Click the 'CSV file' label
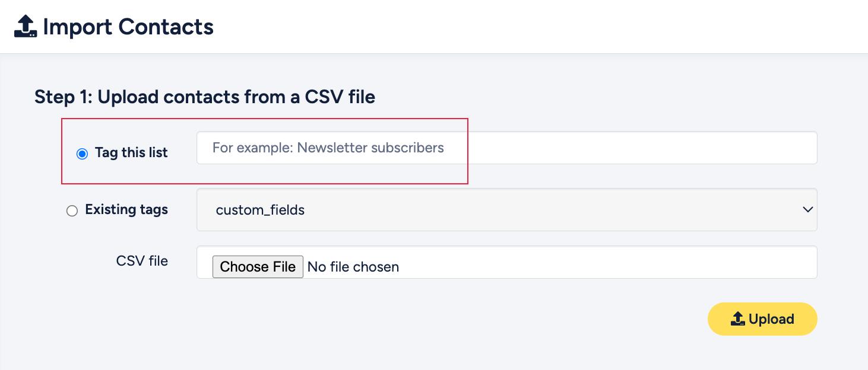The image size is (868, 370). [x=142, y=261]
